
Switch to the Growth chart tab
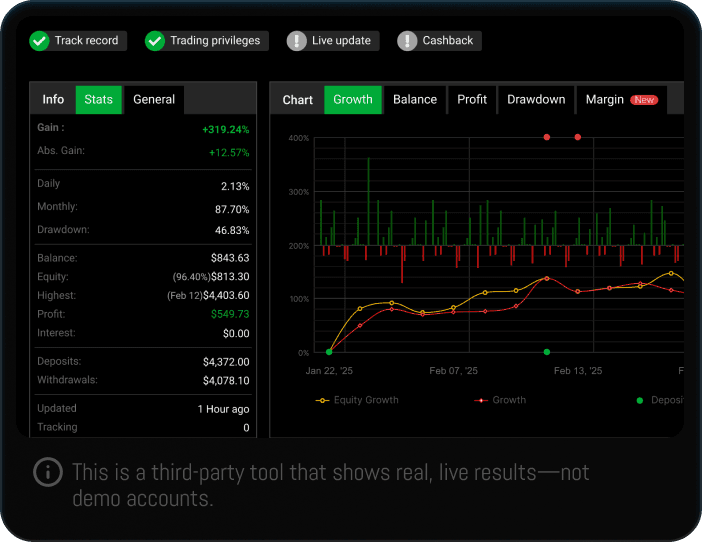point(353,99)
